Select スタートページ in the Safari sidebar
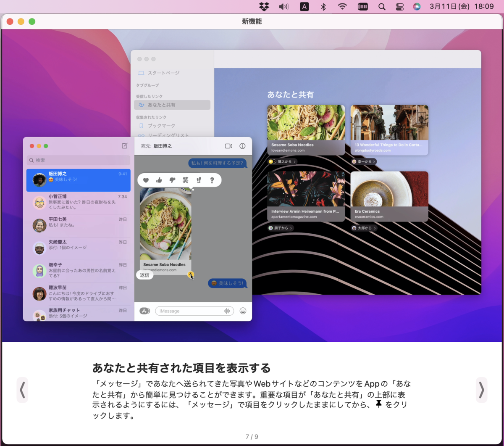The image size is (504, 446). pyautogui.click(x=164, y=73)
